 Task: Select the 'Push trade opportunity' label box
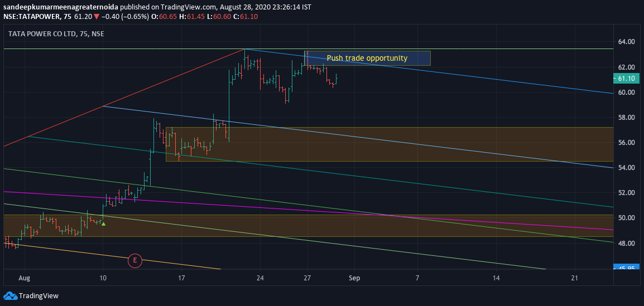click(367, 59)
